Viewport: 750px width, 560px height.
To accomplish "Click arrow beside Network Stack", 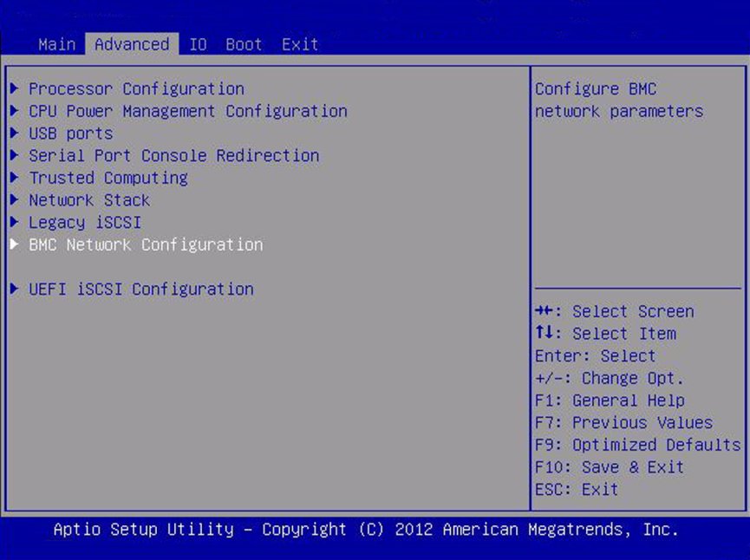I will click(x=15, y=199).
